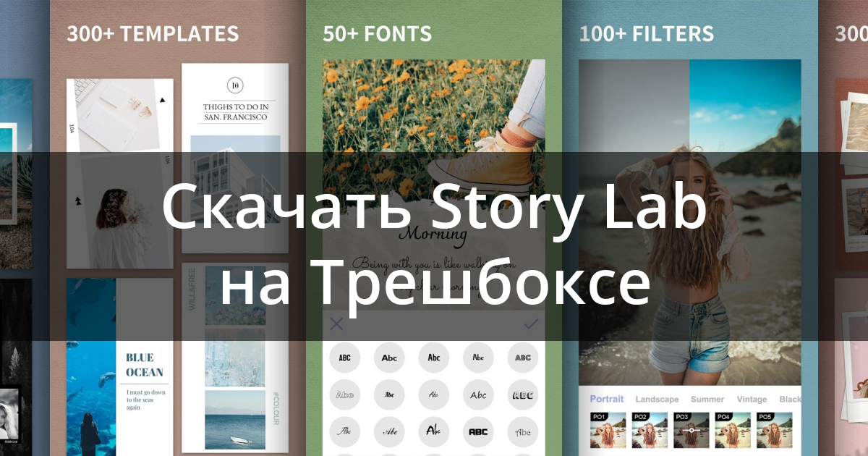Choose the 3D block ABC font, second row
The image size is (868, 456).
[x=523, y=395]
